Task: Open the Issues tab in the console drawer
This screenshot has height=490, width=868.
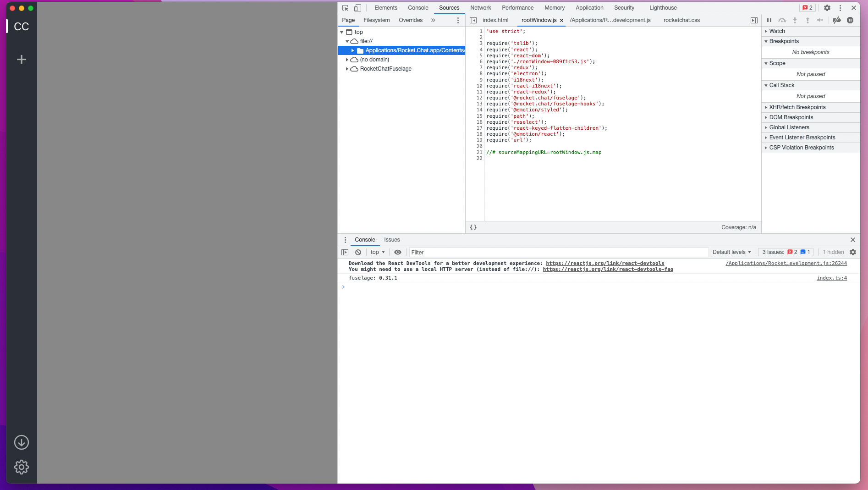Action: pos(392,240)
